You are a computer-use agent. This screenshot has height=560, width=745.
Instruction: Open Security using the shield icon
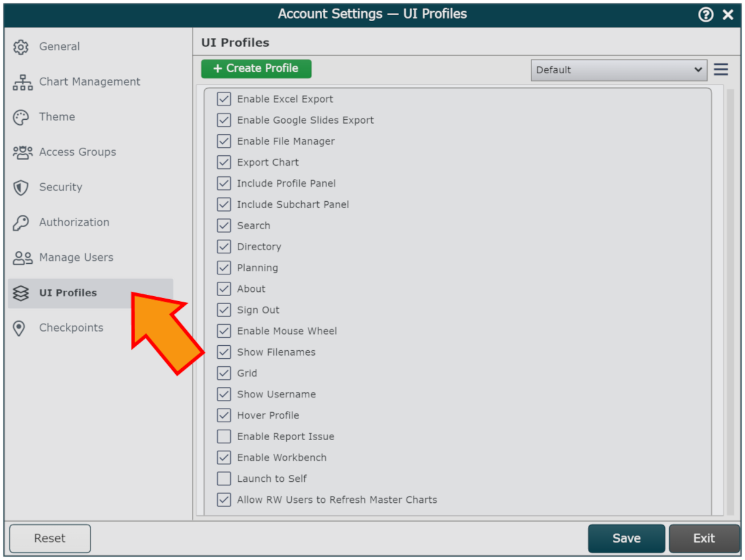tap(21, 187)
